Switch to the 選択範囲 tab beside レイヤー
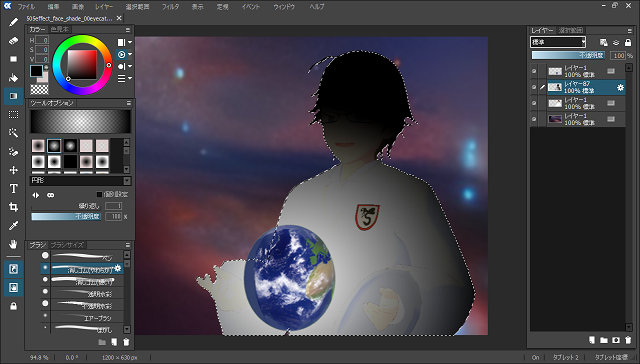Image resolution: width=640 pixels, height=364 pixels. coord(571,30)
